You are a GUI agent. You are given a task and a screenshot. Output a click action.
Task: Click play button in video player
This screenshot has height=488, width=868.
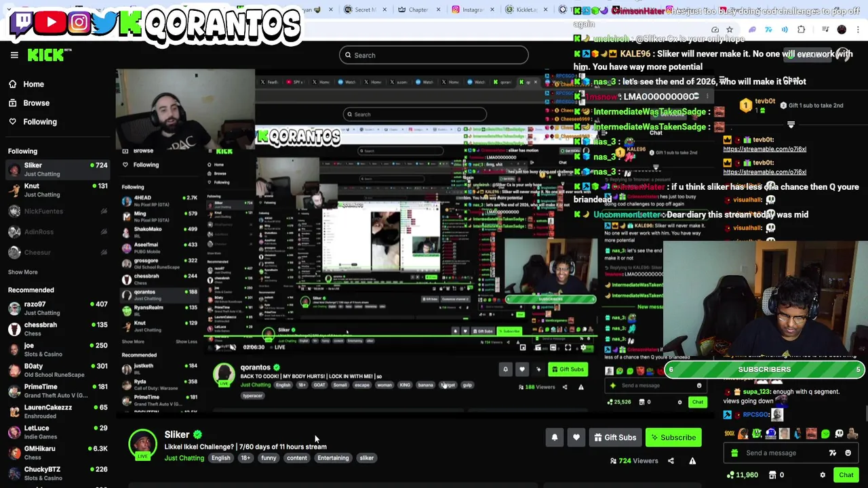click(218, 347)
